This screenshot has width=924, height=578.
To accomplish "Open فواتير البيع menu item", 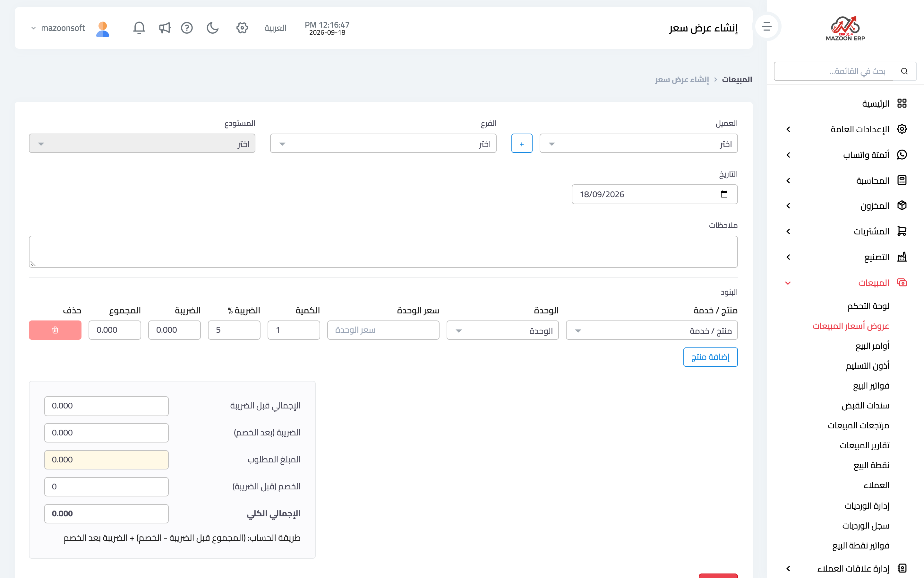I will (x=871, y=385).
